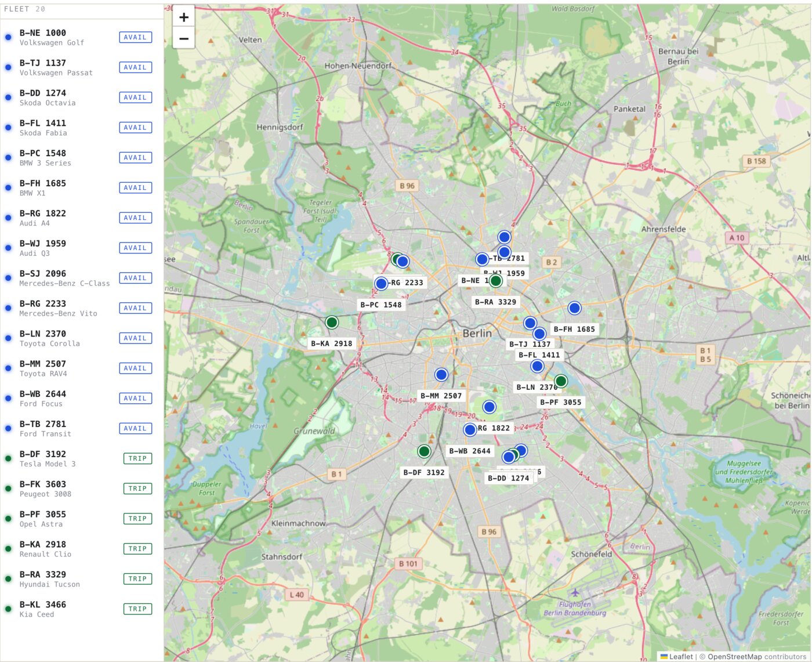This screenshot has height=662, width=812.
Task: Click the map label reading B-FH 1685
Action: 574,329
